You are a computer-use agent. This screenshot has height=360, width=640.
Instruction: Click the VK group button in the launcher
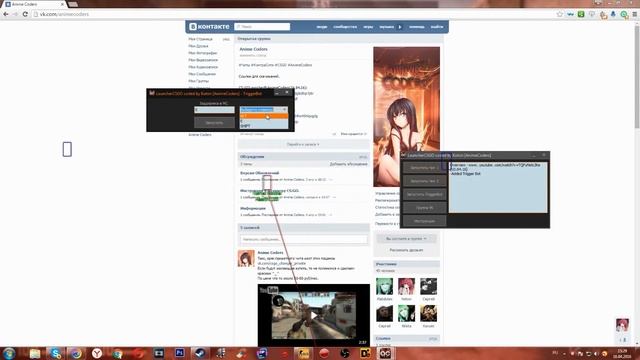point(424,208)
